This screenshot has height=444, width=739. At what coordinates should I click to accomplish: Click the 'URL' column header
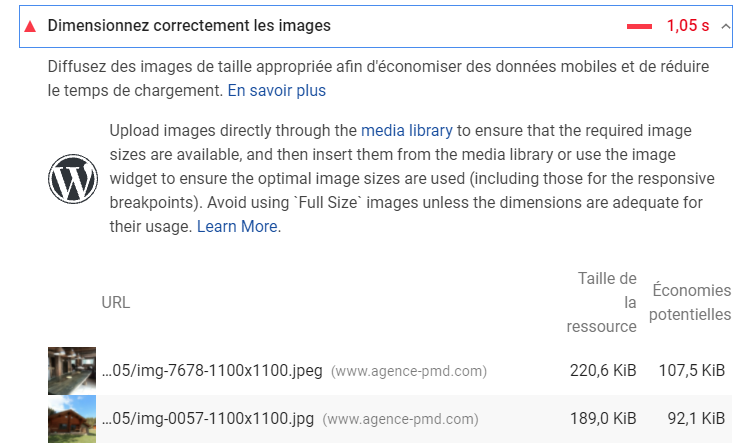tap(115, 302)
